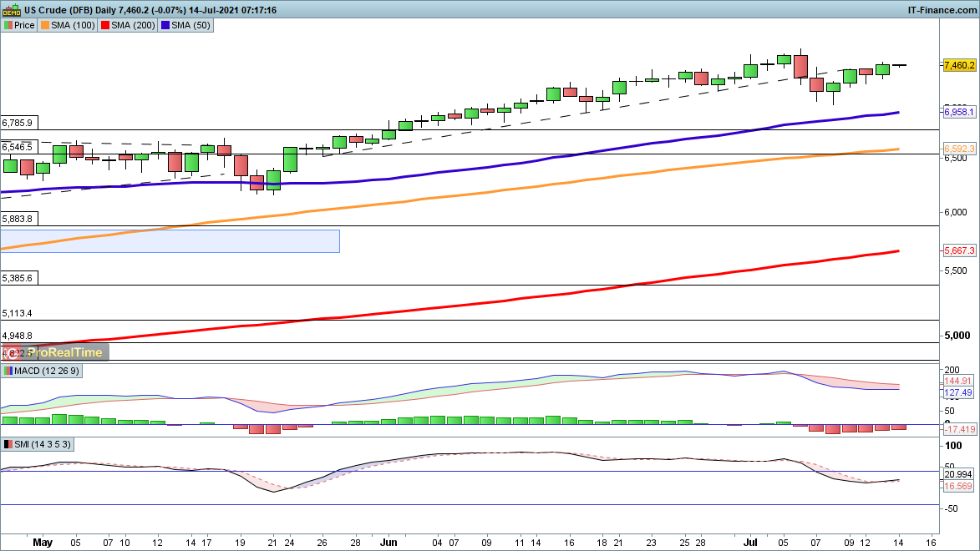The height and width of the screenshot is (551, 980).
Task: Open the Price legend label
Action: coord(24,26)
